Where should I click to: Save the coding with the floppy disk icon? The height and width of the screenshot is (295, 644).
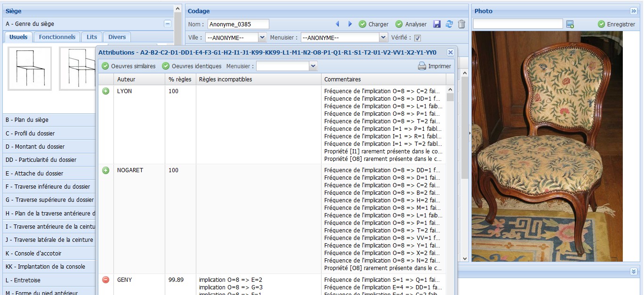point(437,24)
